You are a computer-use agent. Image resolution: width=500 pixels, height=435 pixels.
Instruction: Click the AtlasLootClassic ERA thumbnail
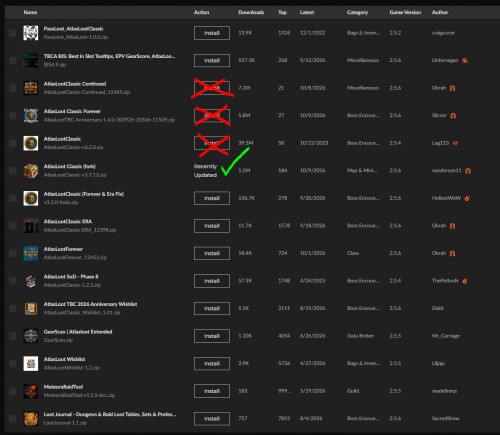pyautogui.click(x=31, y=226)
